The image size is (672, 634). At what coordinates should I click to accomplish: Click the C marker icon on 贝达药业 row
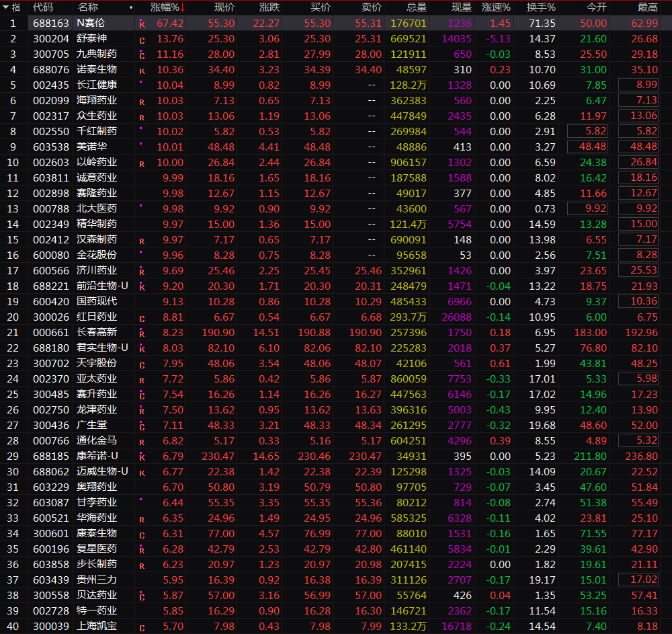(142, 596)
